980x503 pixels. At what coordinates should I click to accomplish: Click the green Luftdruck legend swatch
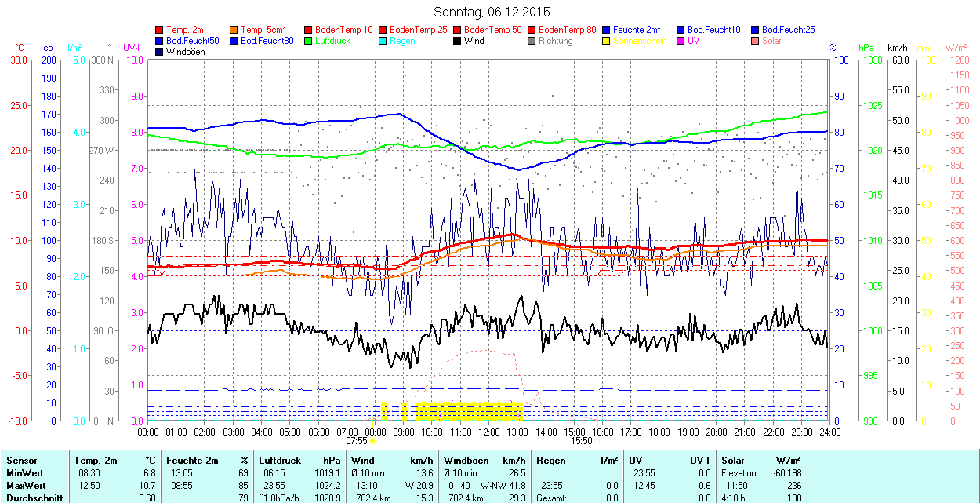[x=309, y=41]
